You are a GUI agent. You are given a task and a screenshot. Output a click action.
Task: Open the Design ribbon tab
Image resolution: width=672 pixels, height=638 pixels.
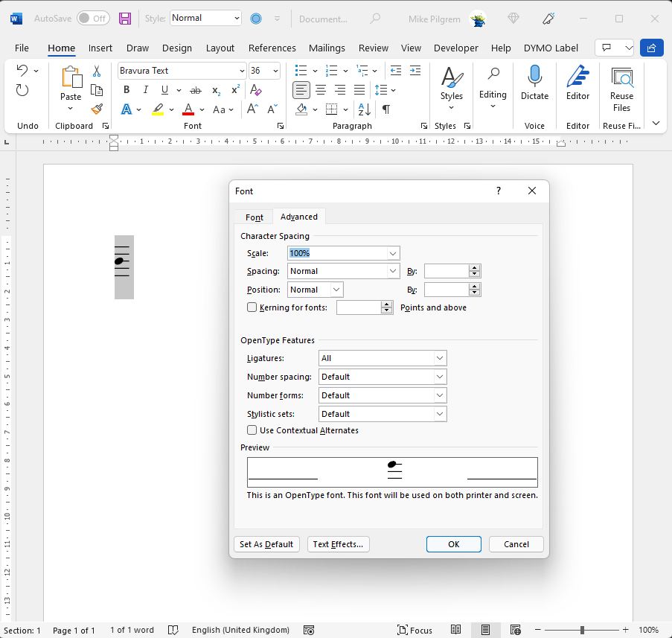coord(177,48)
